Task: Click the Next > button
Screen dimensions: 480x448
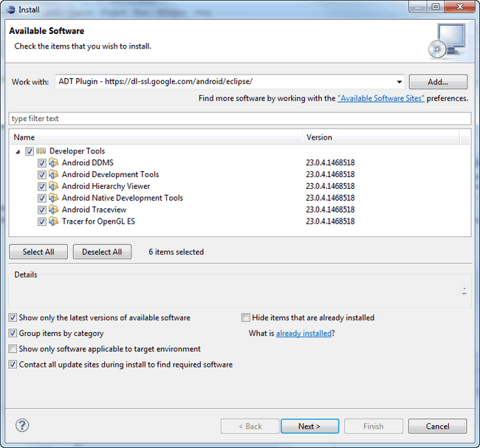Action: coord(309,427)
